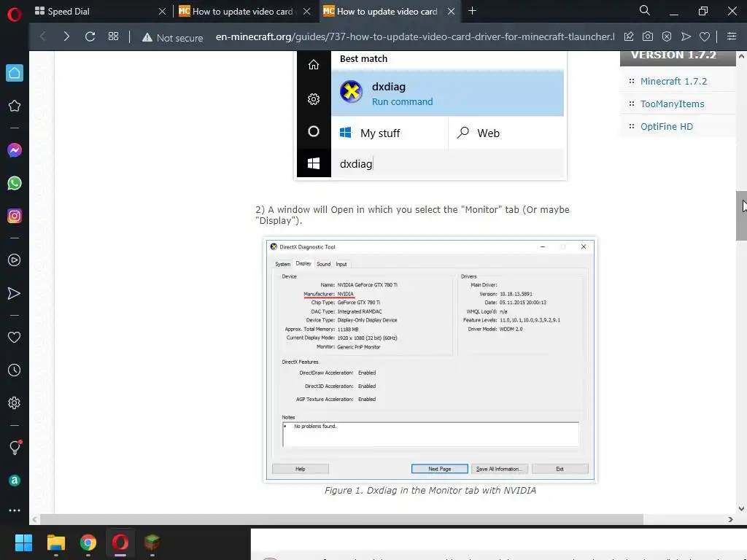Click the search tabs magnifier icon
747x560 pixels.
[x=645, y=10]
